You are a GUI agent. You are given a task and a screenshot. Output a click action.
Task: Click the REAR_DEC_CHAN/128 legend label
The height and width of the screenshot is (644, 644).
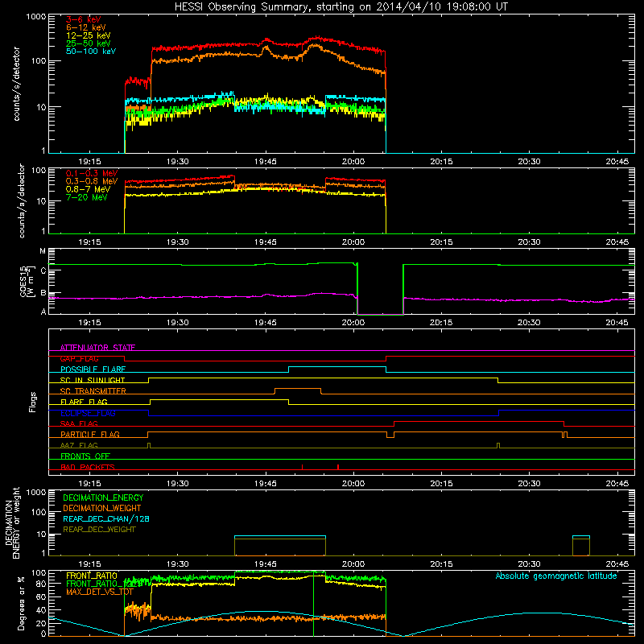coord(106,518)
